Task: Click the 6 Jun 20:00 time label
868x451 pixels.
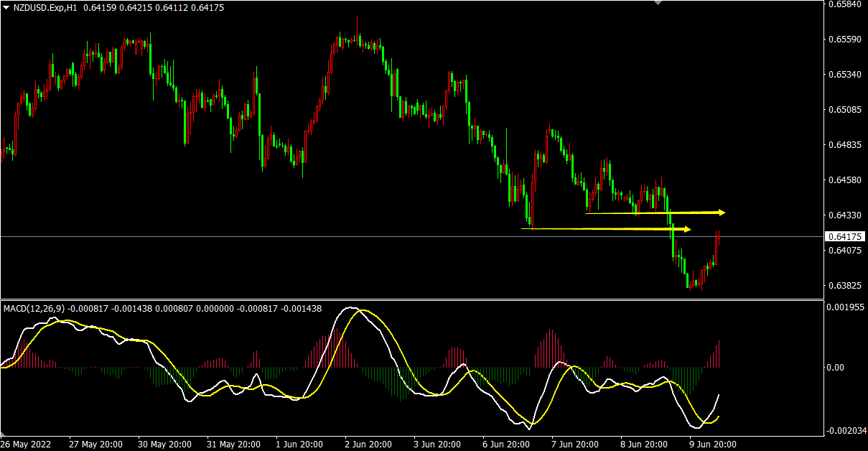Action: 506,445
